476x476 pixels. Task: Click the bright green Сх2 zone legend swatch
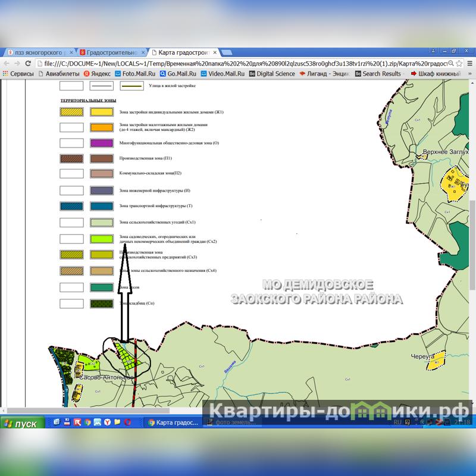(102, 239)
